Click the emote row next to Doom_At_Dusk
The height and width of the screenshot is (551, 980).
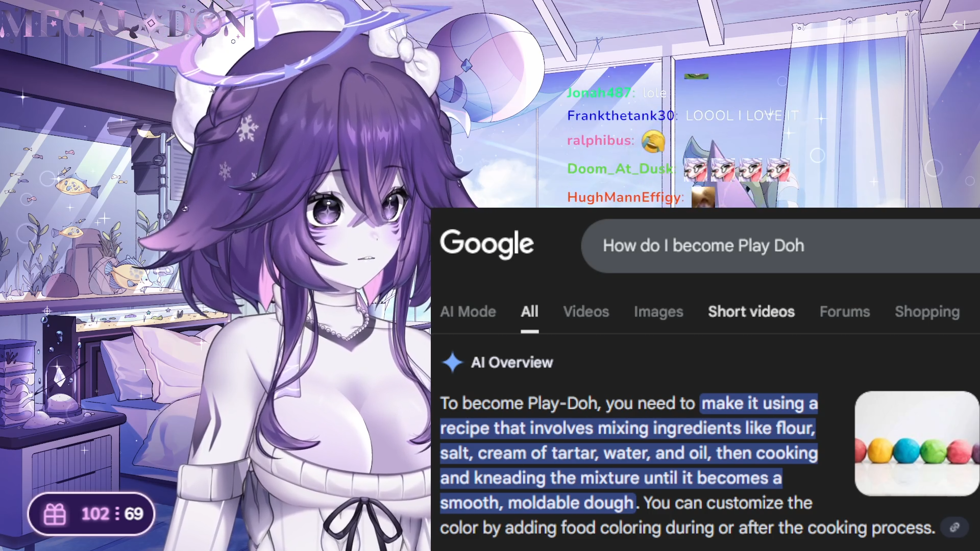(x=737, y=169)
